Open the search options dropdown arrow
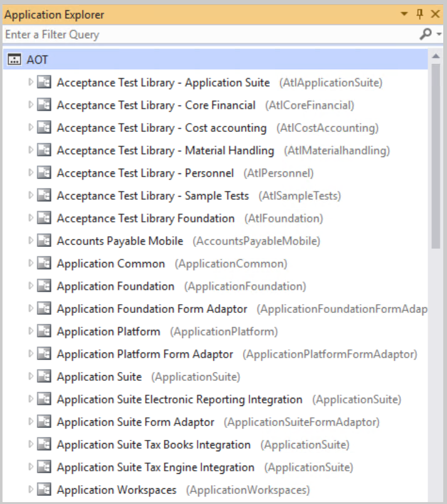 coord(439,34)
